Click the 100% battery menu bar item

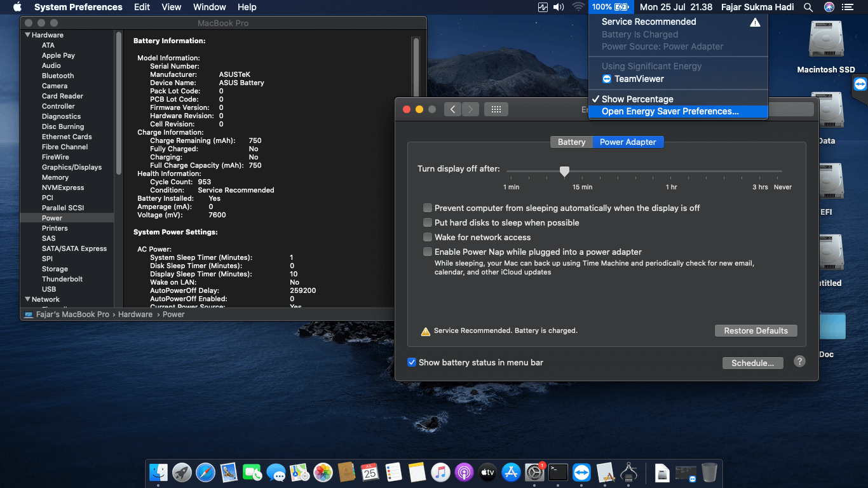pos(610,7)
